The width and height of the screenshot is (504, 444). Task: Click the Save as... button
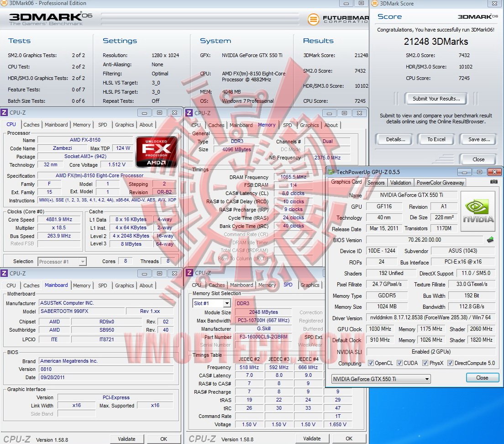479,139
